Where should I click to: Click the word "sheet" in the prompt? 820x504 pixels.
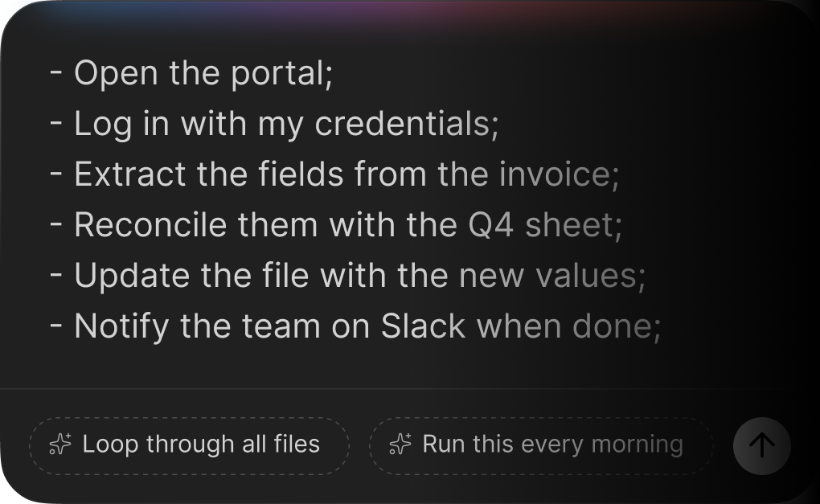(569, 225)
